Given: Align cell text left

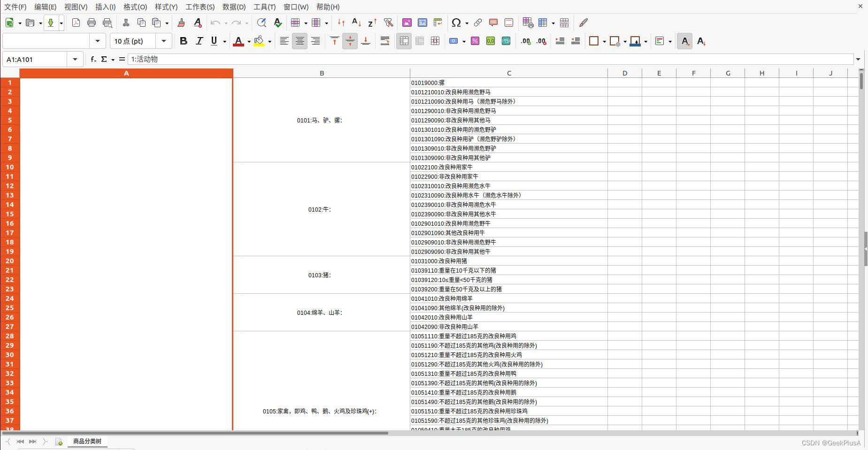Looking at the screenshot, I should 284,41.
